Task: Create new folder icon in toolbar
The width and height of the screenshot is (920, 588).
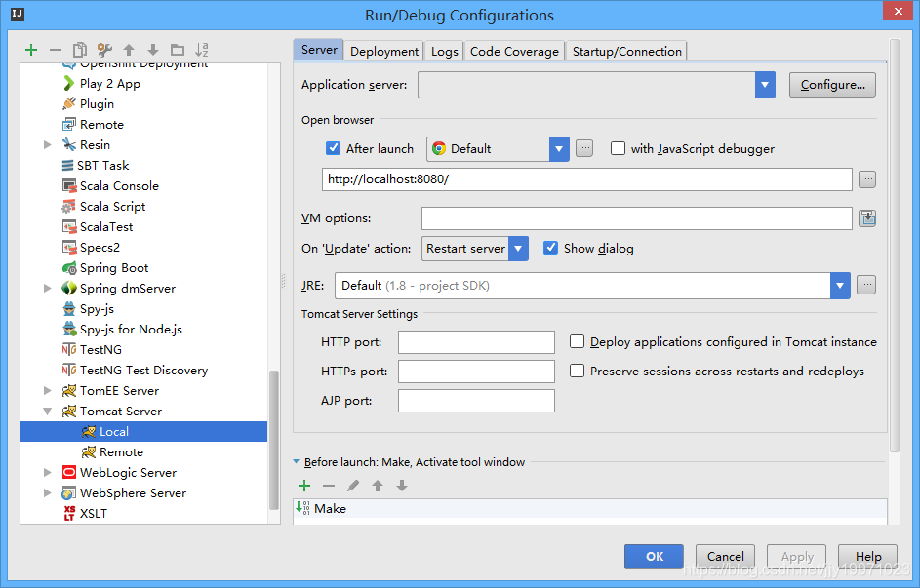Action: coord(178,50)
